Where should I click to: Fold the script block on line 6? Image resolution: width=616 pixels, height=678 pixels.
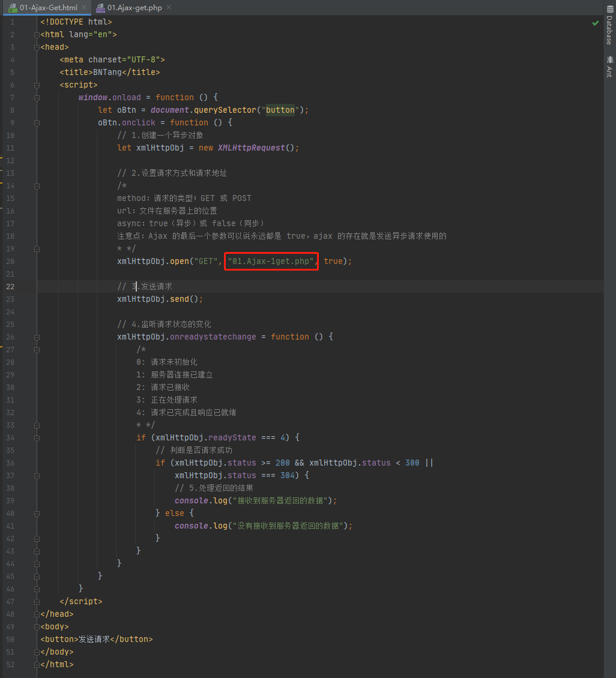pyautogui.click(x=37, y=85)
